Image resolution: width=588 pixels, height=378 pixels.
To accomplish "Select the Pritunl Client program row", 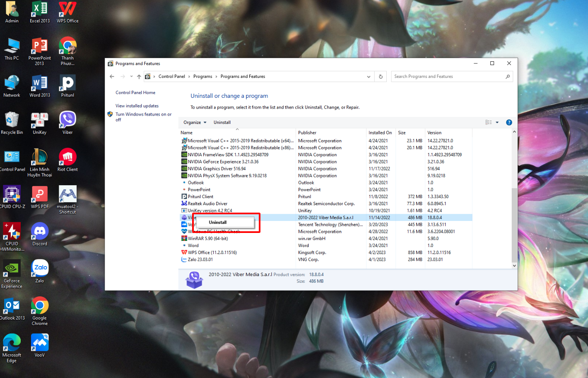I will [x=326, y=196].
